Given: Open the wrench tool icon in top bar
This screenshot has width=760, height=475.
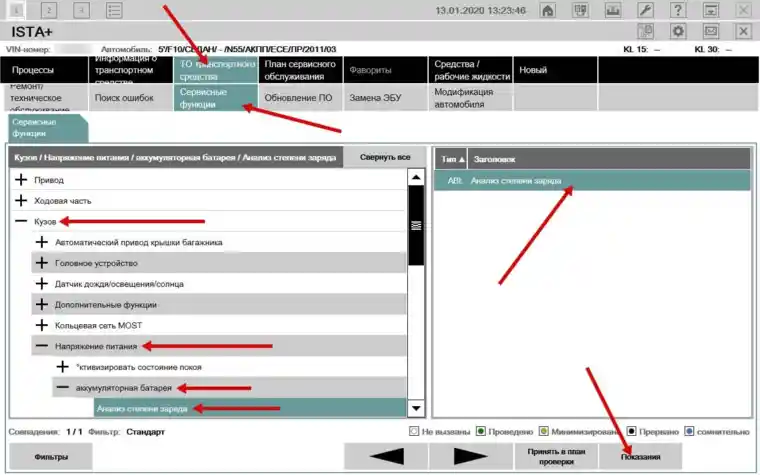Looking at the screenshot, I should point(645,10).
